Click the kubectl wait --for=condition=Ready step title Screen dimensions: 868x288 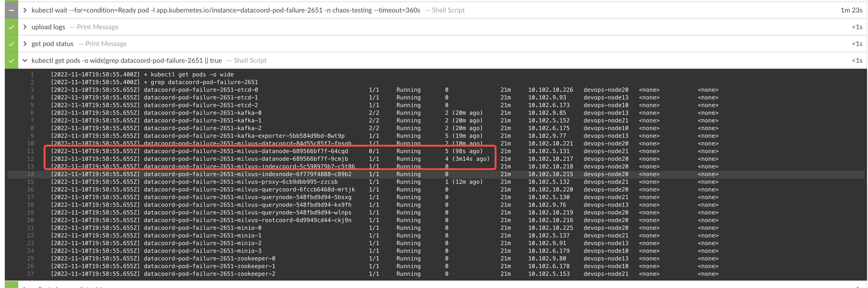(226, 10)
